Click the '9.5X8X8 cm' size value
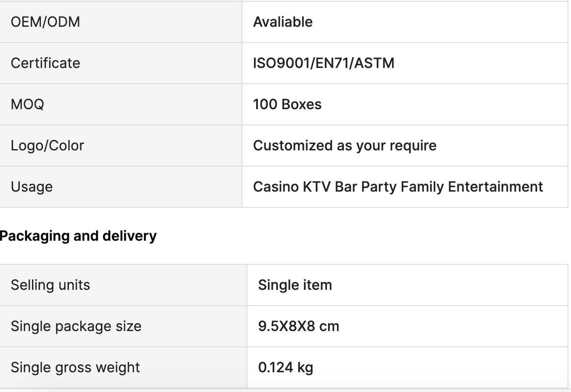This screenshot has width=571, height=392. 299,326
